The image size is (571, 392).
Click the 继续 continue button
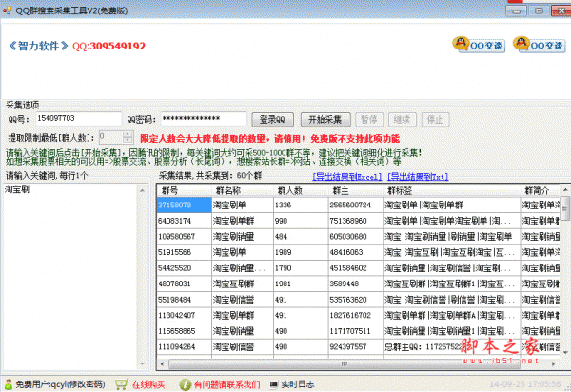[x=402, y=119]
